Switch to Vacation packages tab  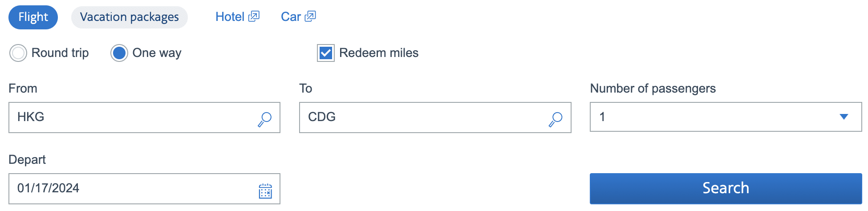tap(129, 17)
